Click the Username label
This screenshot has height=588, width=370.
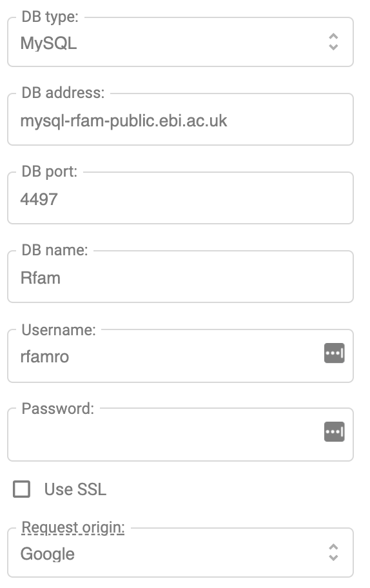(59, 330)
